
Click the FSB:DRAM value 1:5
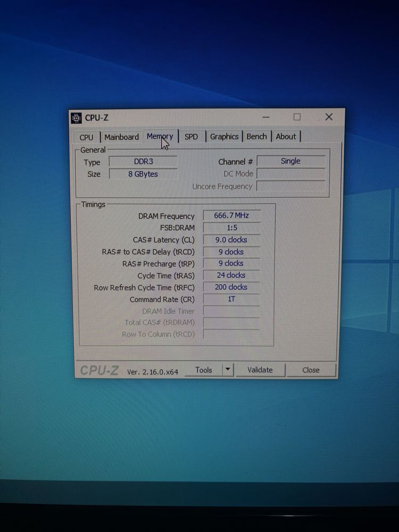[x=231, y=228]
